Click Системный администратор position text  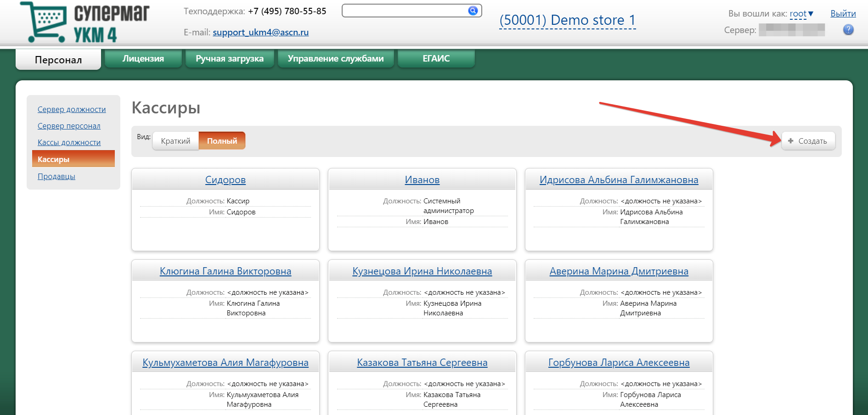pyautogui.click(x=448, y=206)
